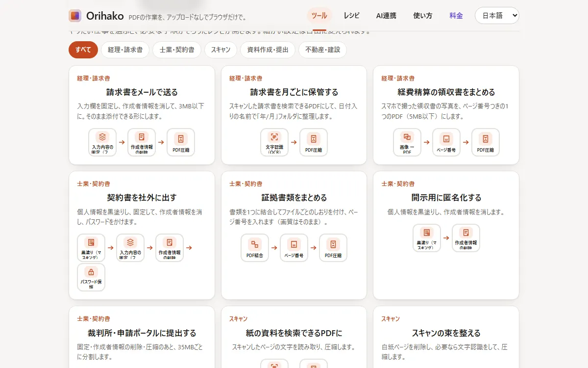Image resolution: width=588 pixels, height=368 pixels.
Task: Click ページ番号 step in 経費精算の領収書をまとめる card
Action: click(446, 142)
